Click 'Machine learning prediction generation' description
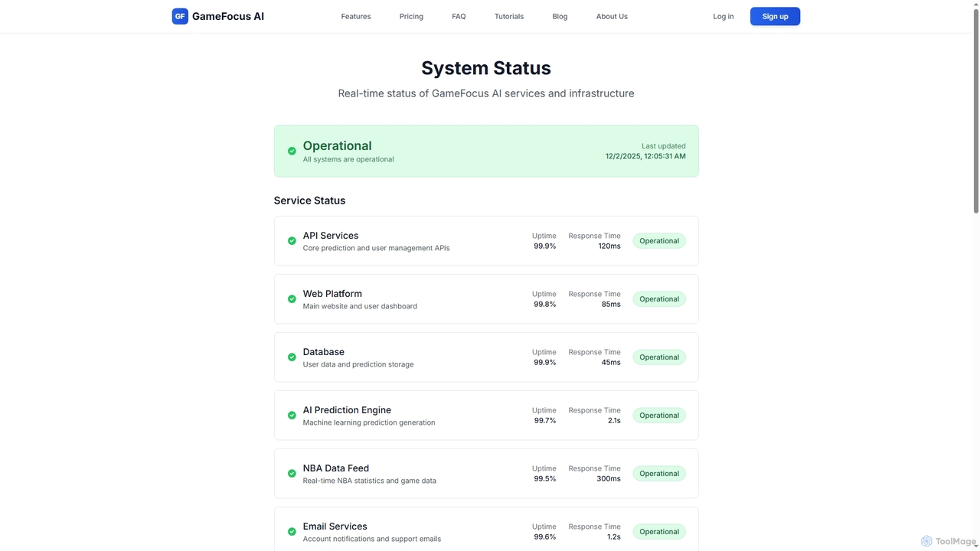 369,422
